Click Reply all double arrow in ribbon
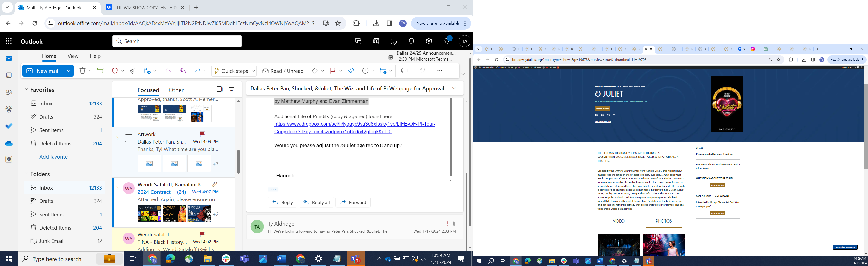 click(183, 71)
